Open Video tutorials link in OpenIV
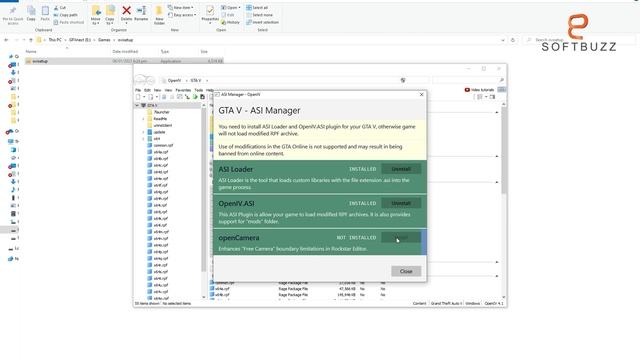640x360 pixels. pos(479,90)
